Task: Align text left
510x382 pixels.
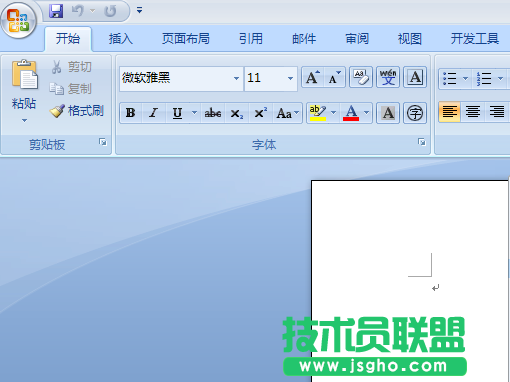Action: pos(449,112)
